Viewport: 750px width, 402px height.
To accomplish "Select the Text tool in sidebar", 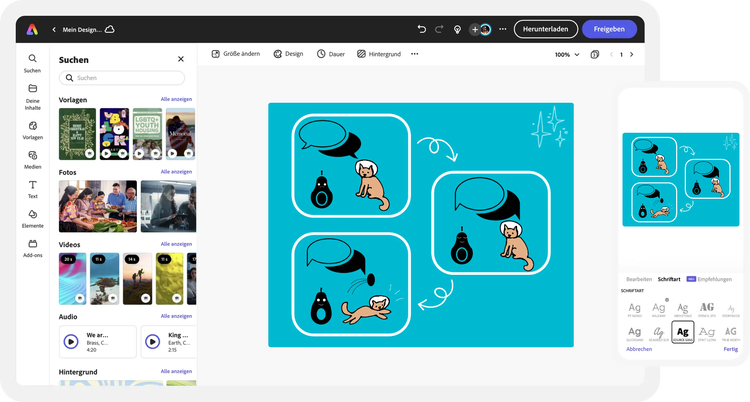I will 33,189.
